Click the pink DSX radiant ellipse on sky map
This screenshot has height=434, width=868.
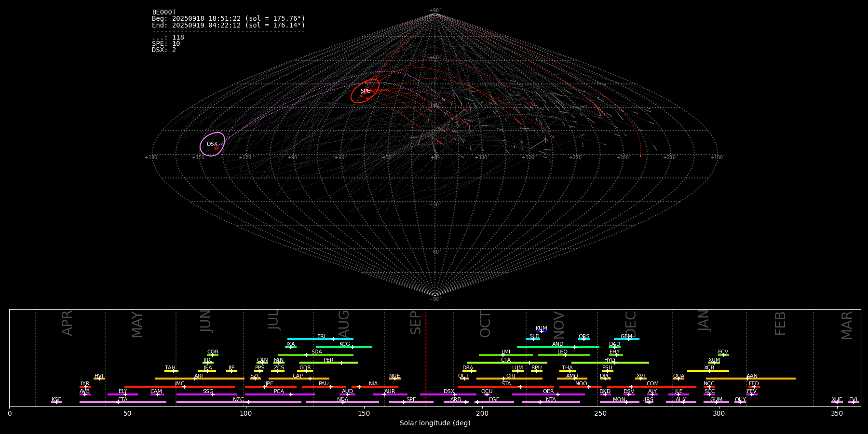coord(212,144)
